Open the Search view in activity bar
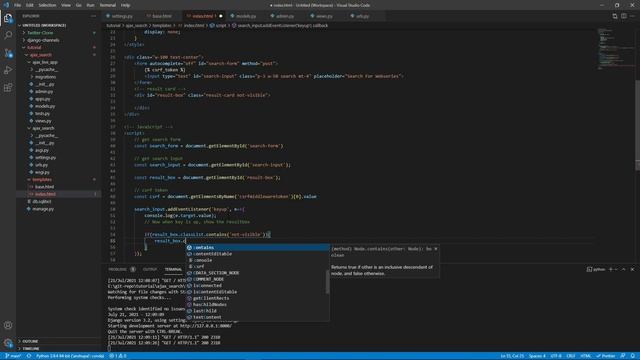Screen dimensions: 640x360 coord(8,36)
